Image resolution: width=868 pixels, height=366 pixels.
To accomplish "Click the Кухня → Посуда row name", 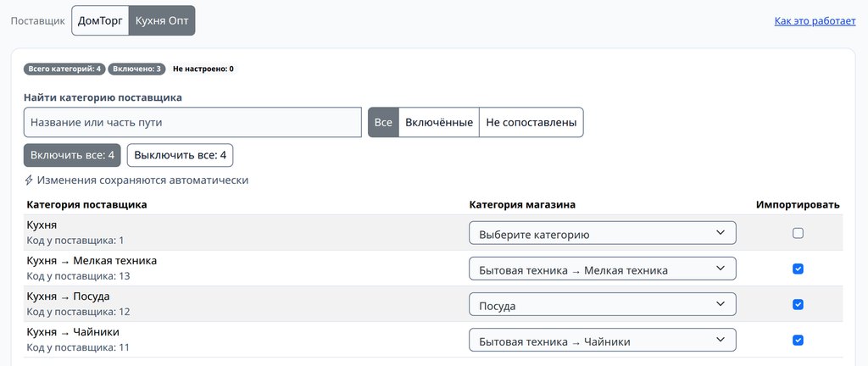I will point(68,297).
